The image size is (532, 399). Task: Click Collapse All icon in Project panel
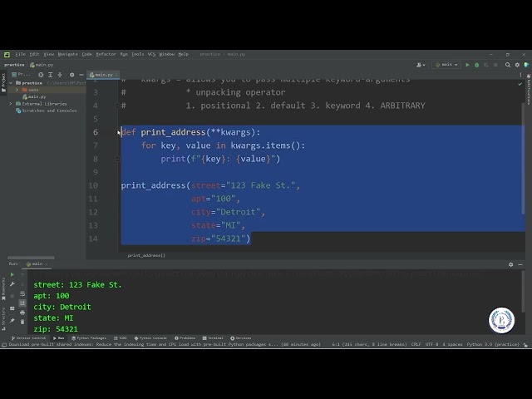coord(60,75)
